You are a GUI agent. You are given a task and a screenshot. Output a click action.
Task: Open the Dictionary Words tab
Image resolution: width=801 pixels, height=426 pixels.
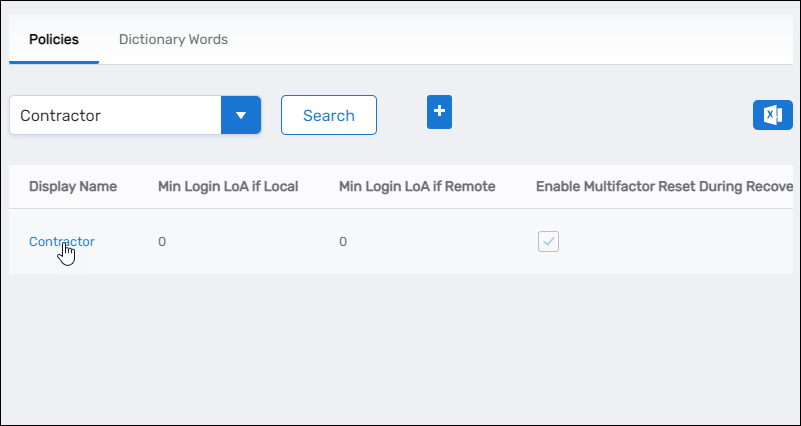[173, 40]
